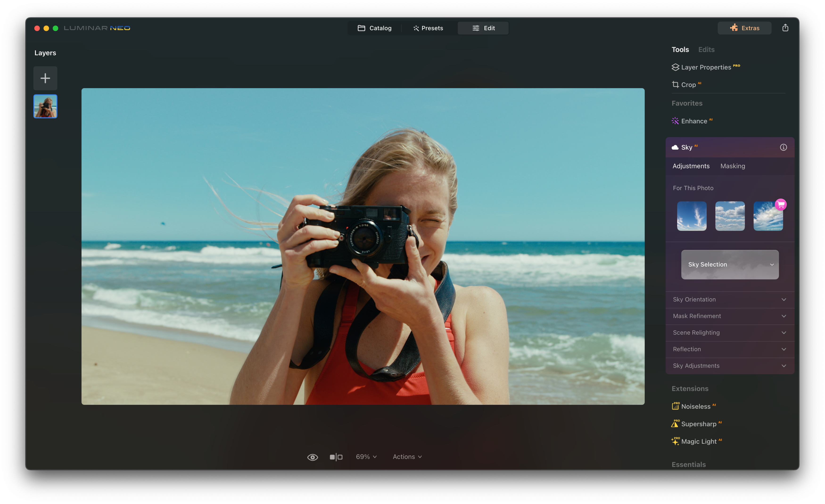Select the Edit tab

(483, 28)
